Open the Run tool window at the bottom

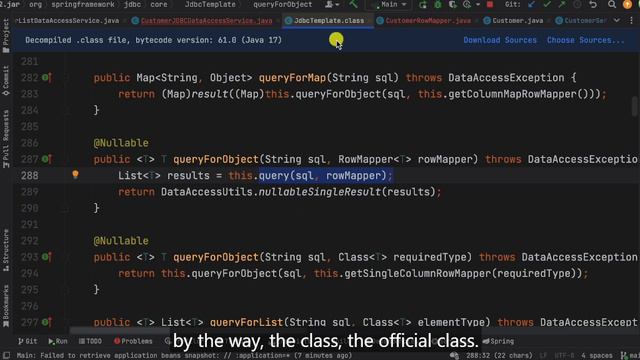click(58, 341)
